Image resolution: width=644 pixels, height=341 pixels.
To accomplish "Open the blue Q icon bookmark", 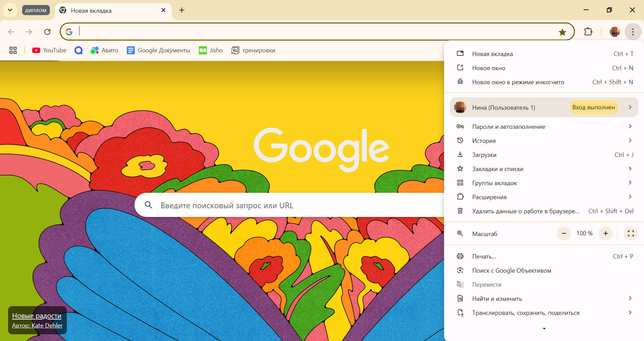I will pyautogui.click(x=78, y=50).
